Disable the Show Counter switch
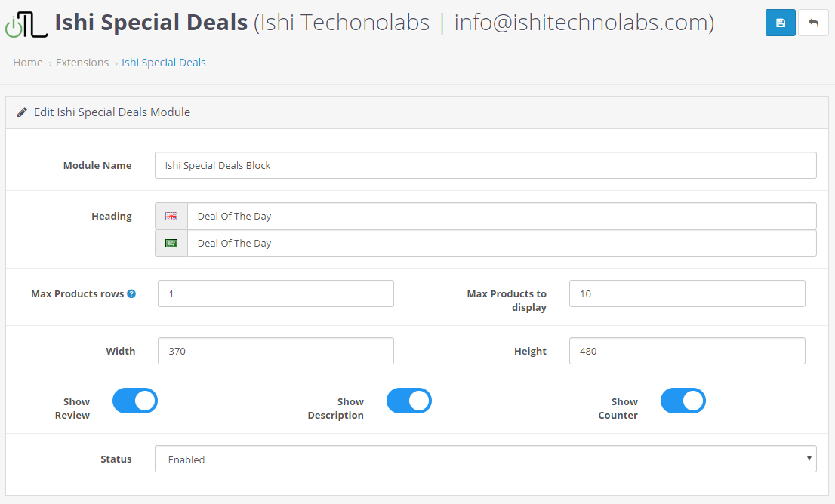 pyautogui.click(x=683, y=401)
